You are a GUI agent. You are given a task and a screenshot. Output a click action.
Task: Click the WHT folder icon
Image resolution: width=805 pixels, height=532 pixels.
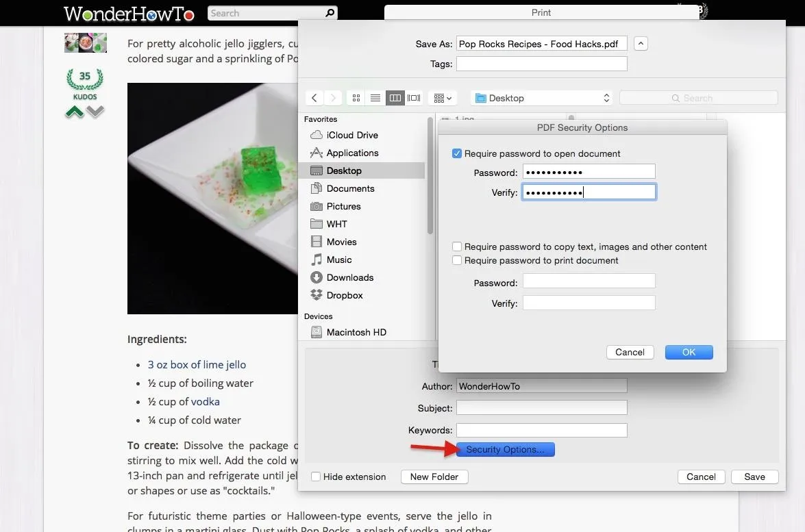[x=317, y=224]
